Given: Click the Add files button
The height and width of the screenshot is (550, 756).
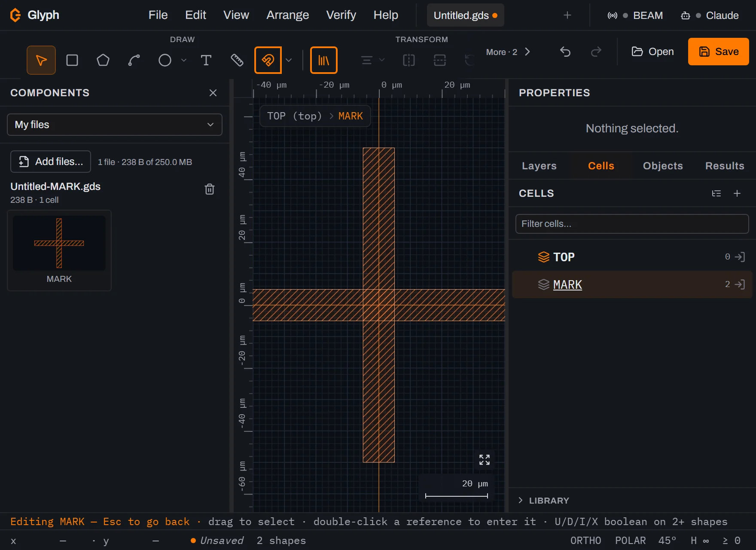Looking at the screenshot, I should pos(51,162).
